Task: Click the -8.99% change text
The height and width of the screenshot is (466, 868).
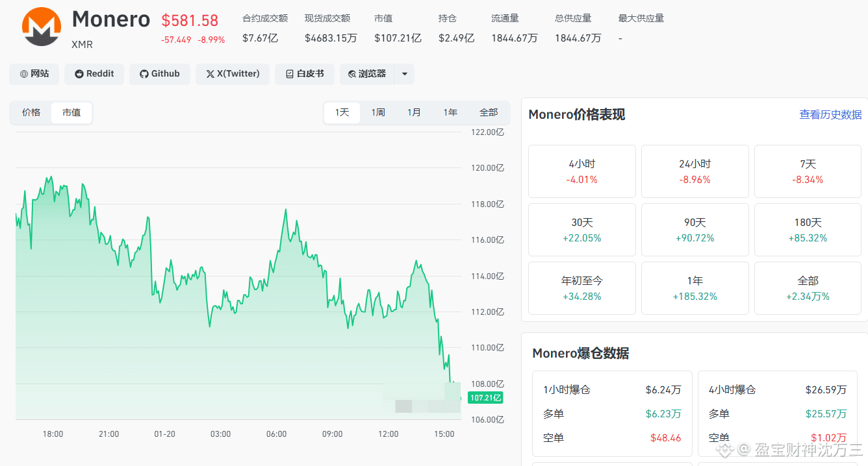Action: 211,40
